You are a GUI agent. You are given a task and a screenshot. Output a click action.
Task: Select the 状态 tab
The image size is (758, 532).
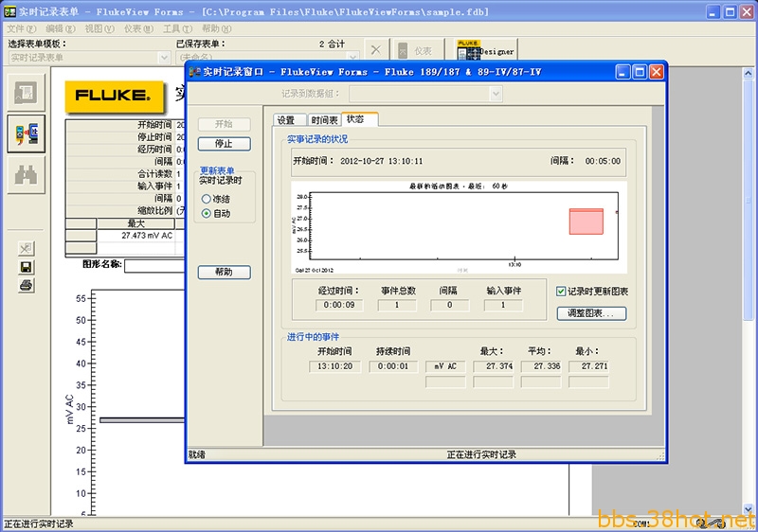[x=359, y=118]
